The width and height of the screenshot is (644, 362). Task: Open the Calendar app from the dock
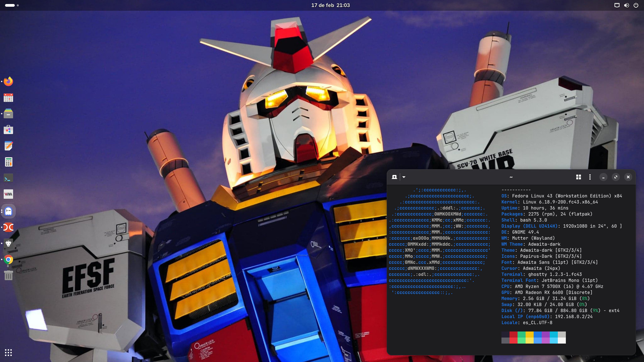[x=8, y=97]
